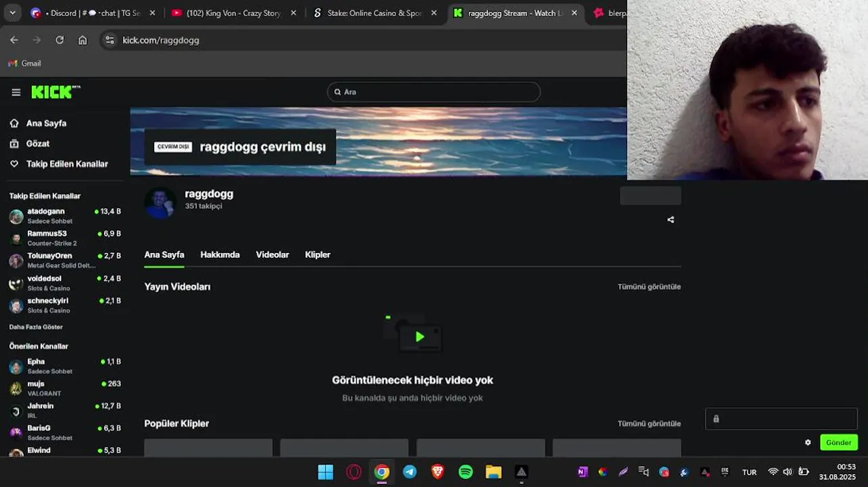
Task: Click the 351 takipçi follower count
Action: point(203,206)
